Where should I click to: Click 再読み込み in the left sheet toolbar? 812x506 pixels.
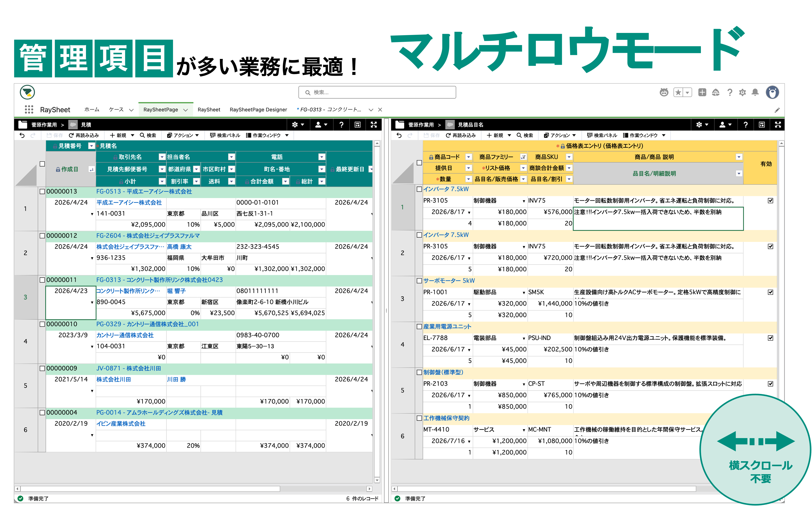click(x=84, y=135)
